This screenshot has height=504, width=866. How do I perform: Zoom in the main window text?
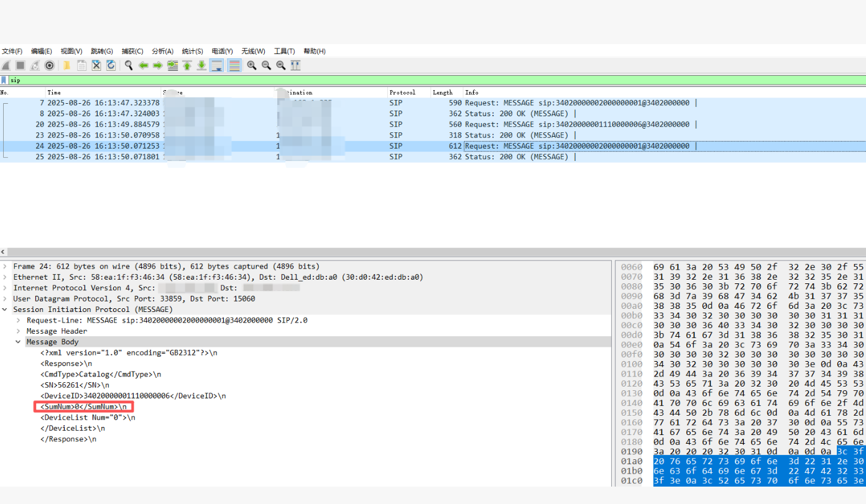coord(252,65)
